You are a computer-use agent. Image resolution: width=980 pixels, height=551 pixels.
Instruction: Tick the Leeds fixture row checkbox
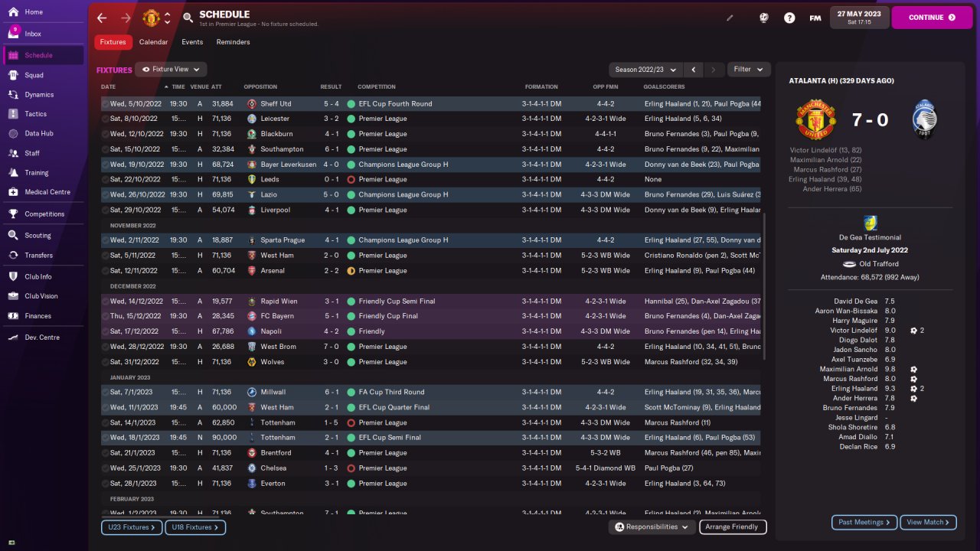(105, 180)
